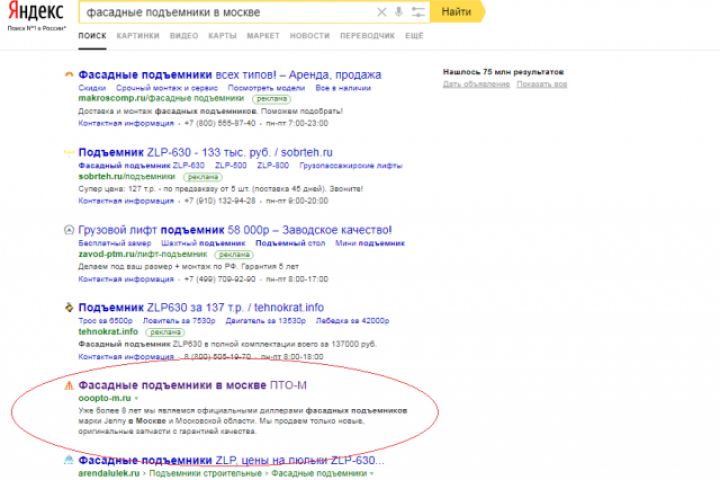Click 'Дать объявление' link

(477, 84)
